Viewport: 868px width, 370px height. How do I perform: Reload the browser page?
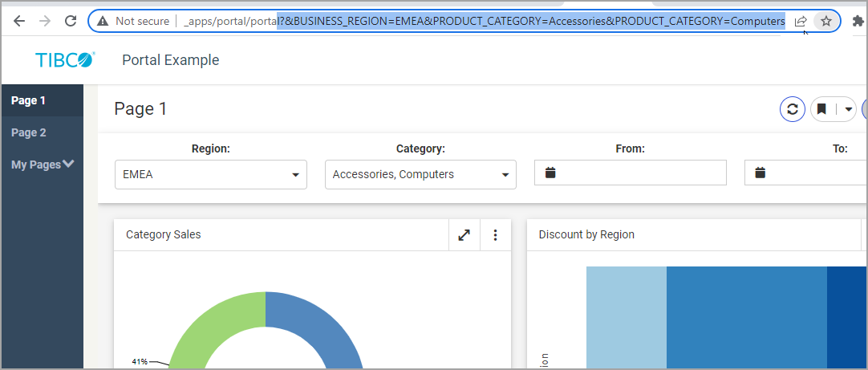(71, 21)
